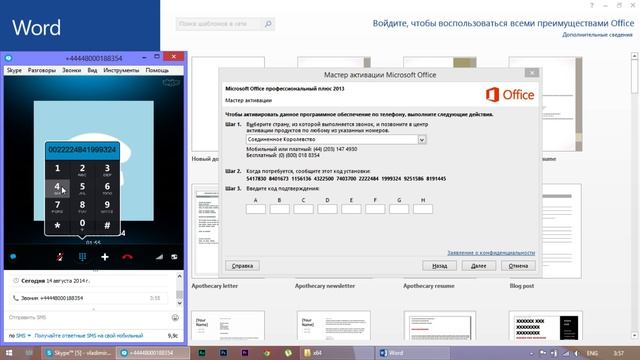Open the privacy statement link in wizard
The width and height of the screenshot is (640, 360).
pos(491,253)
